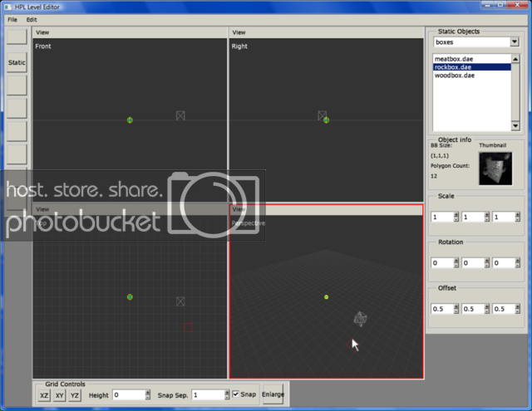Image resolution: width=532 pixels, height=411 pixels.
Task: Open the boxes category dropdown
Action: pos(475,42)
